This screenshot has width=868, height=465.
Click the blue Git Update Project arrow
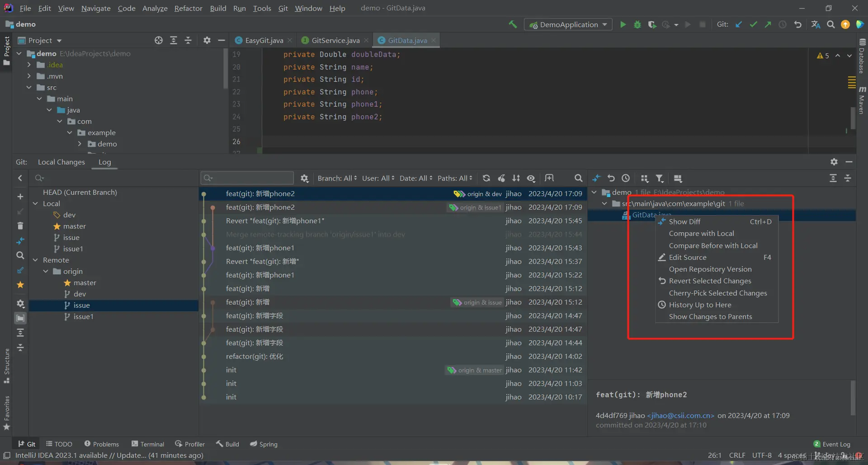[739, 24]
